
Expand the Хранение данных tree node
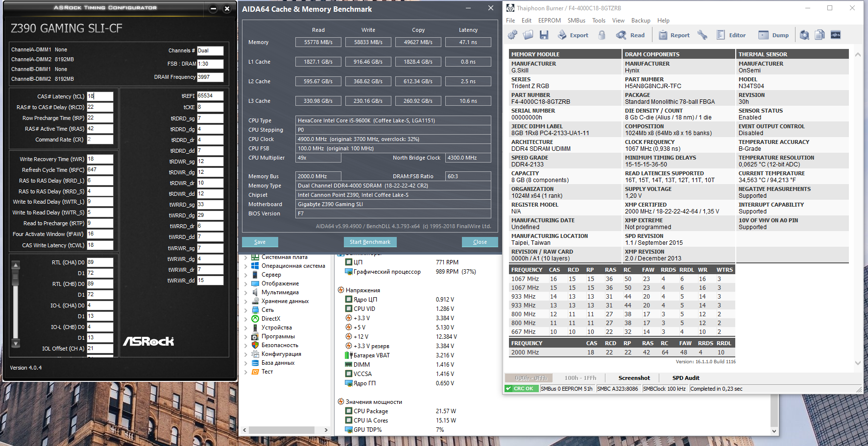(x=245, y=301)
